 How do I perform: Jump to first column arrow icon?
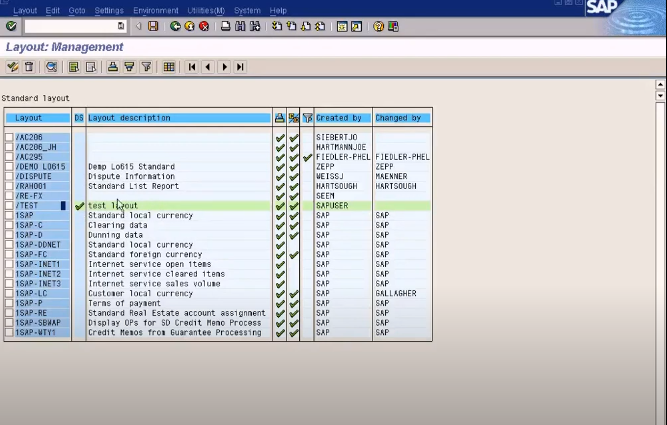(x=192, y=67)
